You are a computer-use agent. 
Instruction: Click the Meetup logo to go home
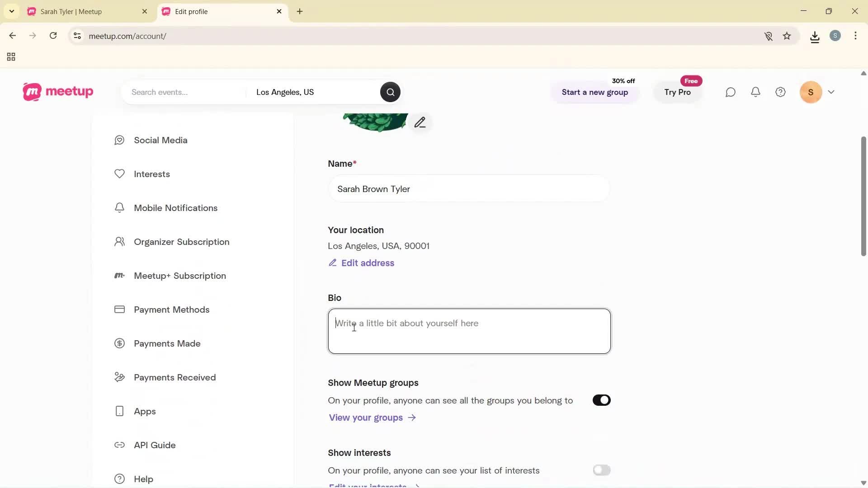[x=57, y=92]
